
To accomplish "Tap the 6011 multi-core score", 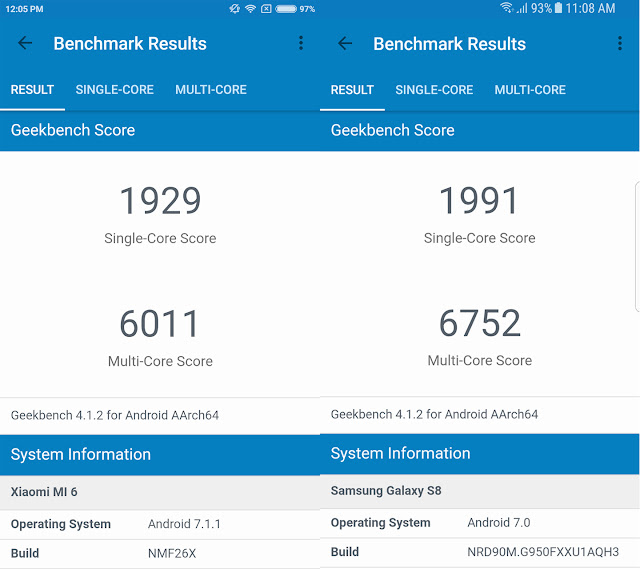I will point(159,324).
